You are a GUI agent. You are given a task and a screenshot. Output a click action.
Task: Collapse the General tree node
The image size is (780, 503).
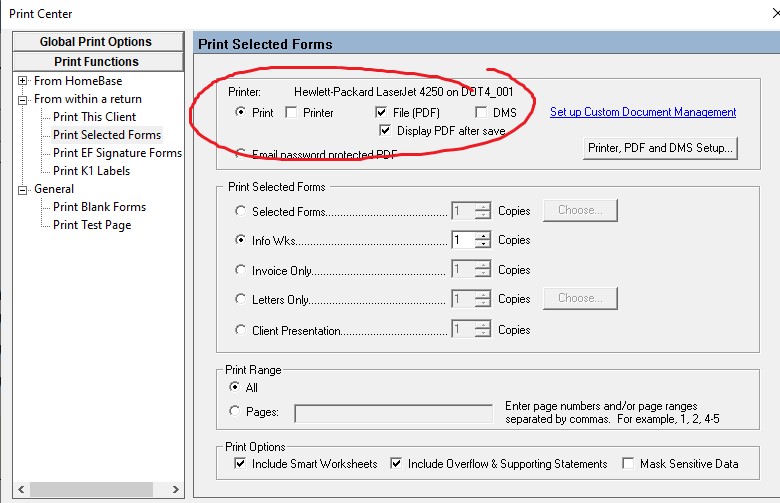coord(22,189)
